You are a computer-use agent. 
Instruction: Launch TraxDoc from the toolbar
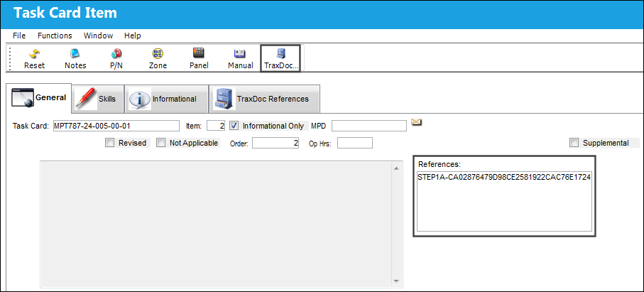[x=281, y=58]
